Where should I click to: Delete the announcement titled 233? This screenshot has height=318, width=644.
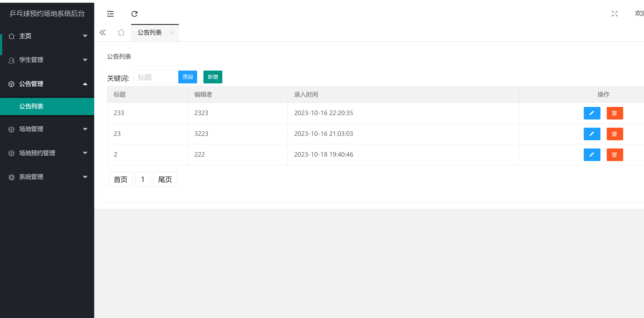[x=614, y=113]
